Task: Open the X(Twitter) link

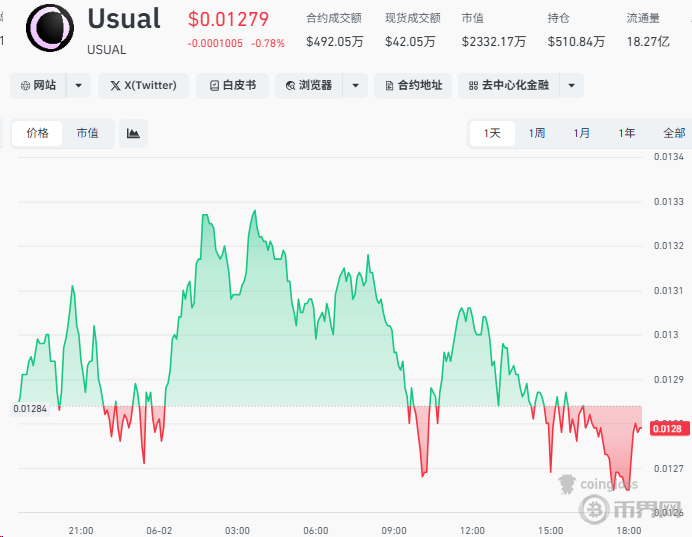Action: pos(143,86)
